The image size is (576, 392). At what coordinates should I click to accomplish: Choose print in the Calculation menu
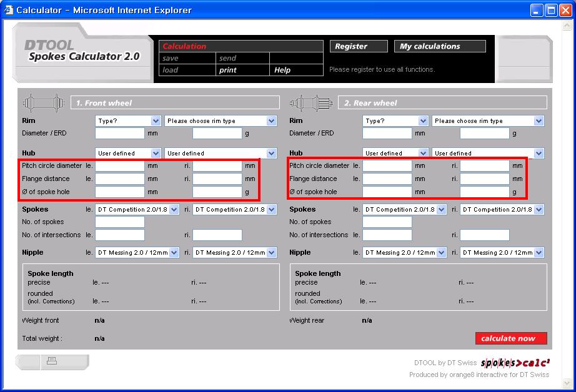242,70
